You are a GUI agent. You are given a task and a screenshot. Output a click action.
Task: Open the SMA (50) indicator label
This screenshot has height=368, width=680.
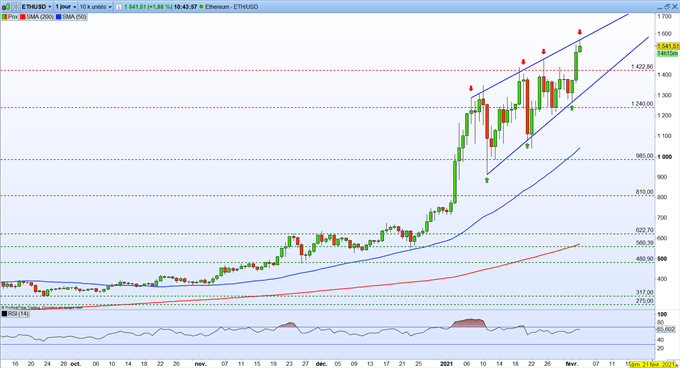pyautogui.click(x=74, y=17)
